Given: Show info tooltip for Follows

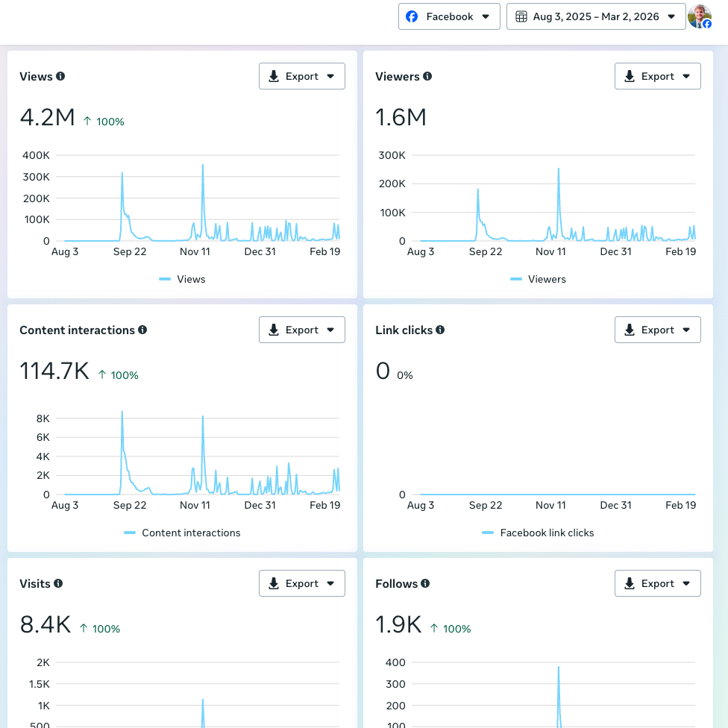Looking at the screenshot, I should click(425, 583).
